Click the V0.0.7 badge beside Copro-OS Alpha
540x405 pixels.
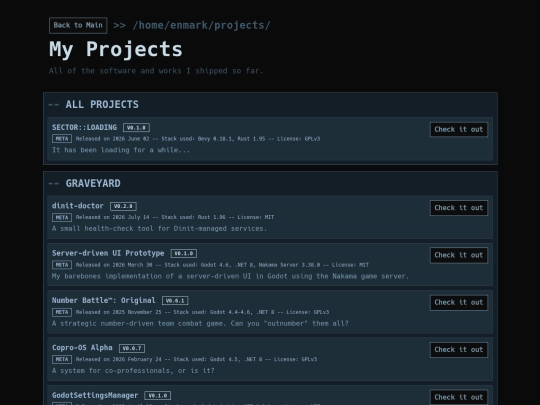pyautogui.click(x=132, y=348)
